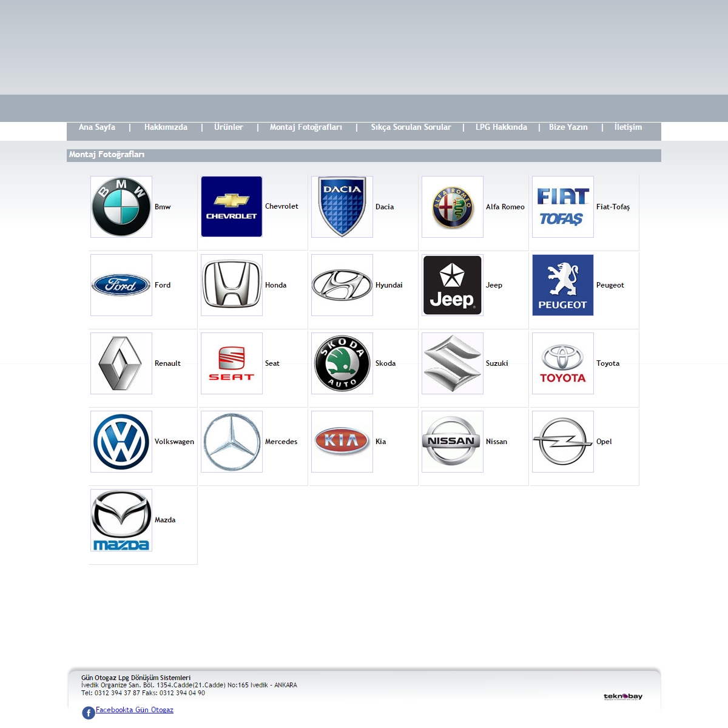Open LPG Hakkında page
Screen dimensions: 728x728
(x=501, y=127)
